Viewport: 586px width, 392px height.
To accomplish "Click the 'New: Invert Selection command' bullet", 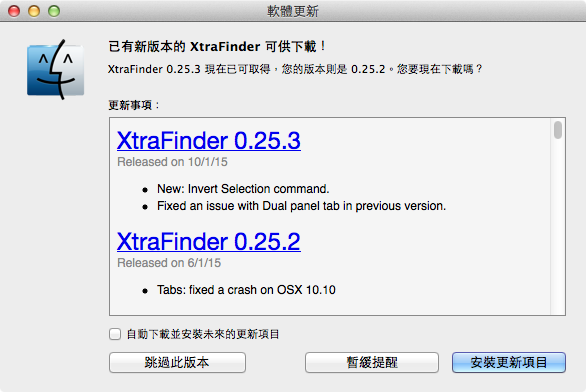I will pyautogui.click(x=243, y=189).
